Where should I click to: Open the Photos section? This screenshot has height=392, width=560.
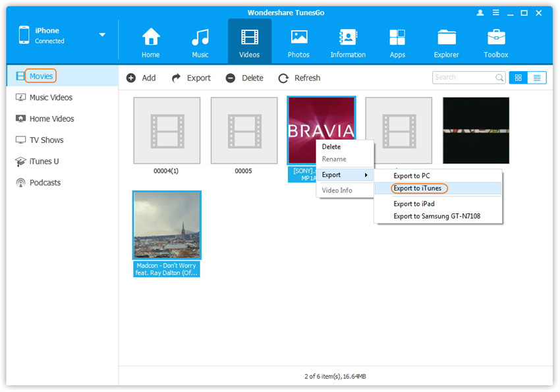[x=298, y=38]
